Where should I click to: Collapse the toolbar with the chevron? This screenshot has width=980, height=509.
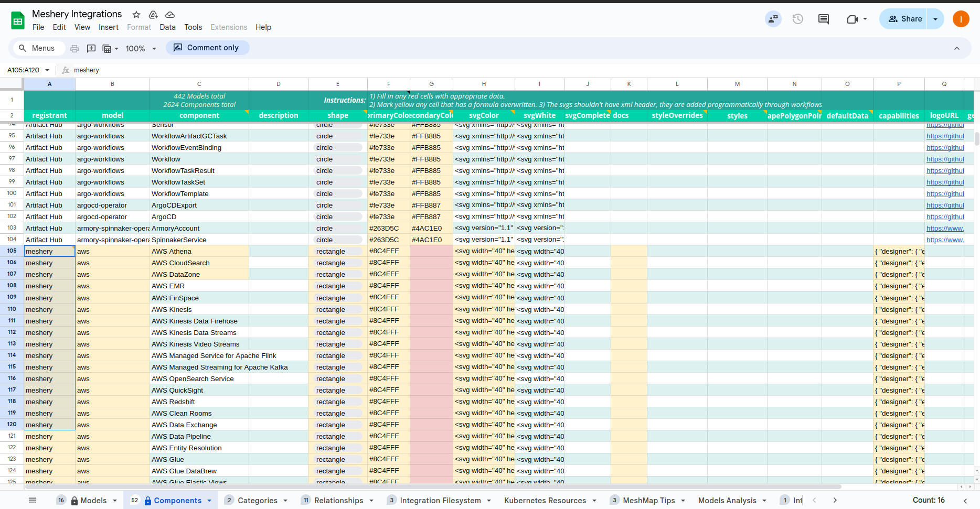tap(957, 48)
